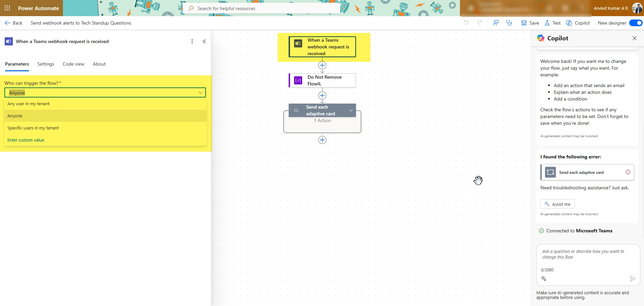Screen dimensions: 644x306
Task: Open more options for the trigger panel
Action: click(x=192, y=41)
